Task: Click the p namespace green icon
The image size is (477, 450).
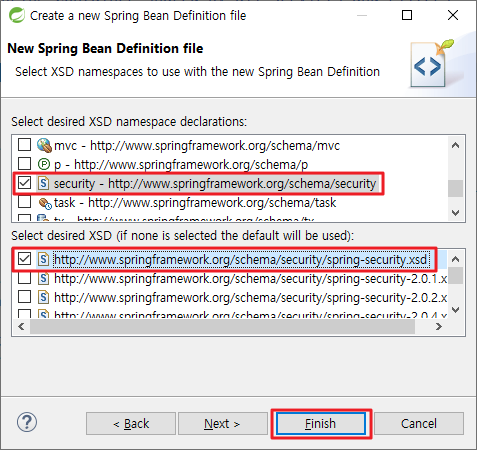Action: pyautogui.click(x=44, y=164)
